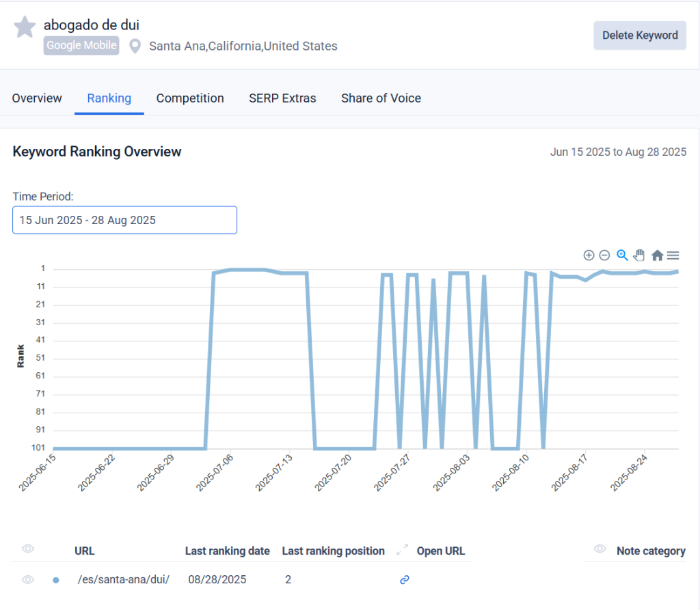Click the /es/santa-ana/dui/ URL text

click(123, 580)
